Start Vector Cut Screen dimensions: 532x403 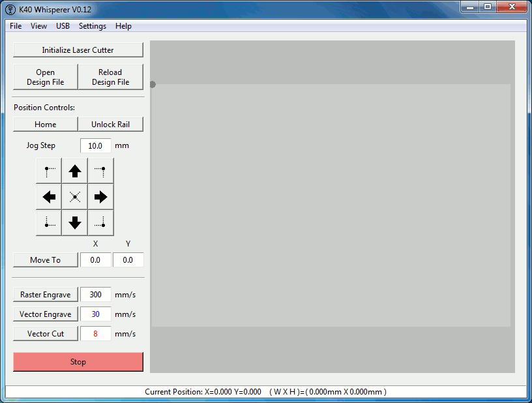pyautogui.click(x=46, y=333)
